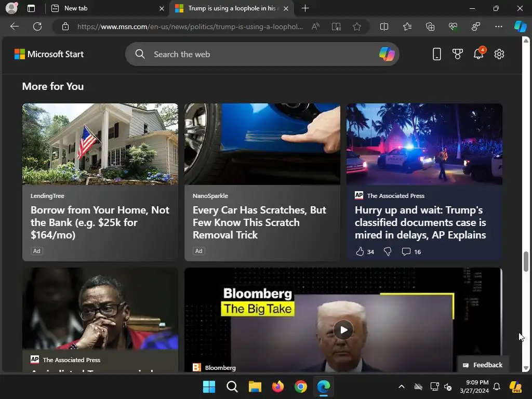This screenshot has height=399, width=532.
Task: Open the Edge toolbar Workspaces icon
Action: (x=476, y=26)
